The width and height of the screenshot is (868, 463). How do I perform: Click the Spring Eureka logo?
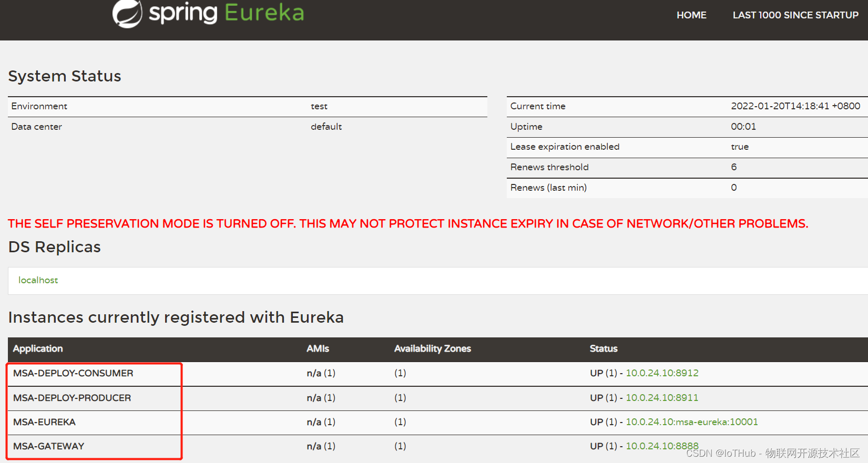208,13
